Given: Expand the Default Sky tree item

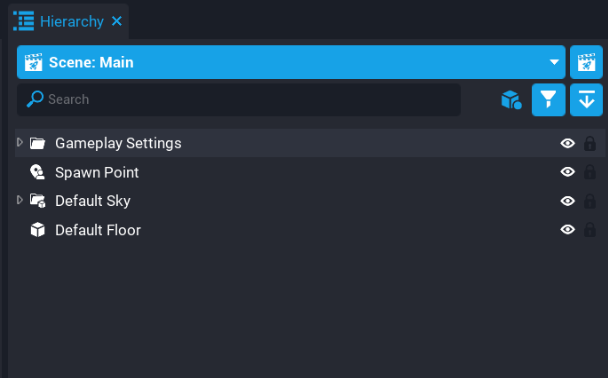Looking at the screenshot, I should coord(20,200).
